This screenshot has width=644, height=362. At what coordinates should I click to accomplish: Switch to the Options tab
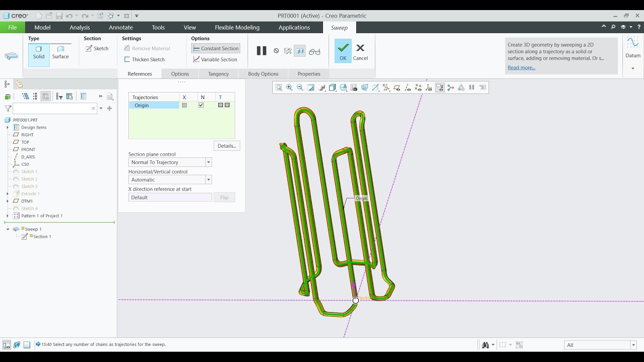(x=180, y=74)
